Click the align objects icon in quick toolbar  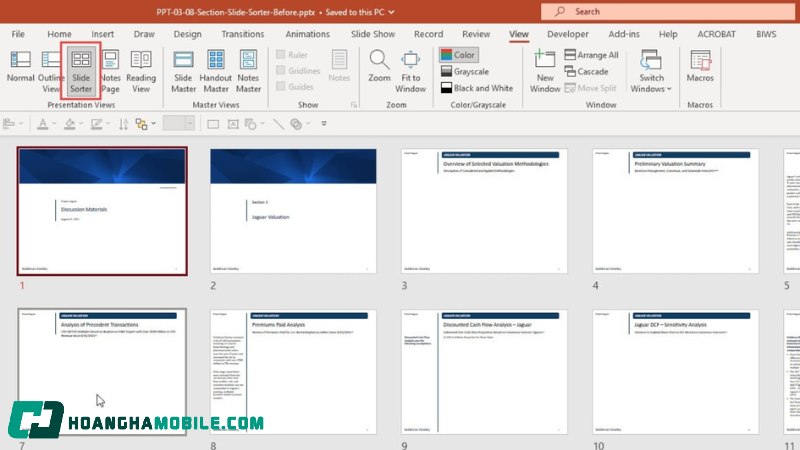click(9, 123)
